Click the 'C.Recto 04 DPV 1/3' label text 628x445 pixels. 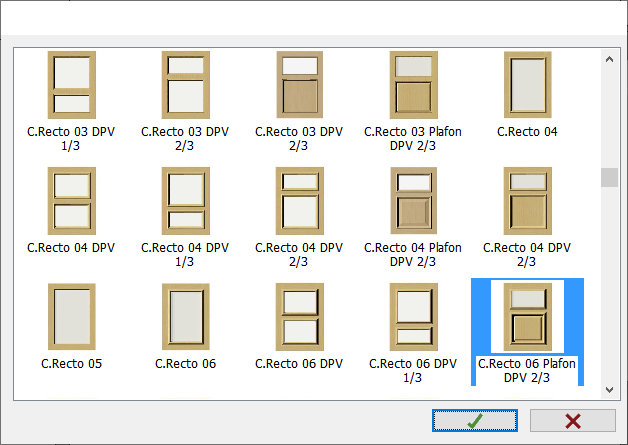[185, 254]
